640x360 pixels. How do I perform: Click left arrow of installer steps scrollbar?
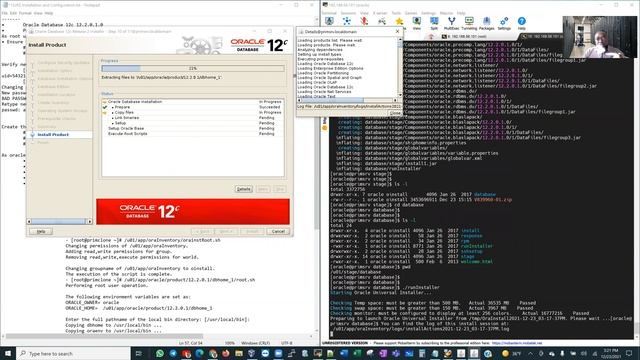click(x=29, y=221)
